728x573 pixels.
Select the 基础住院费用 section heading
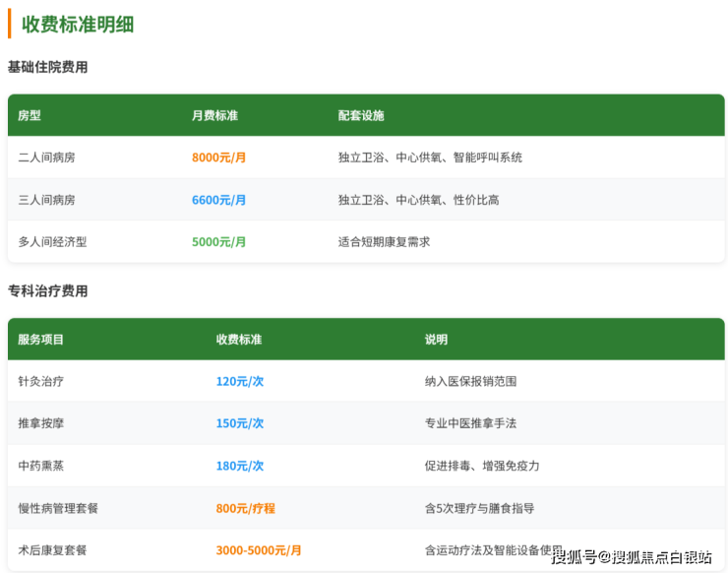click(47, 67)
